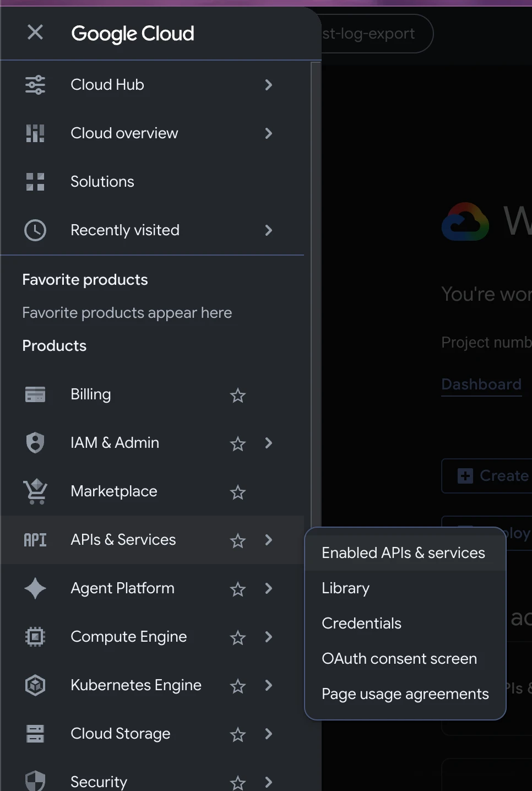Select the Cloud Hub menu item
The image size is (532, 791).
coord(152,85)
